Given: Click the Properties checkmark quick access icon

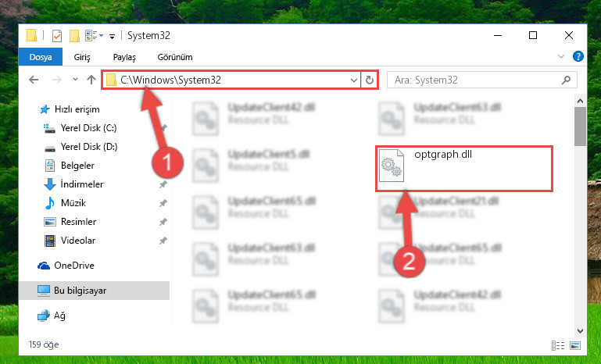Looking at the screenshot, I should coord(57,36).
